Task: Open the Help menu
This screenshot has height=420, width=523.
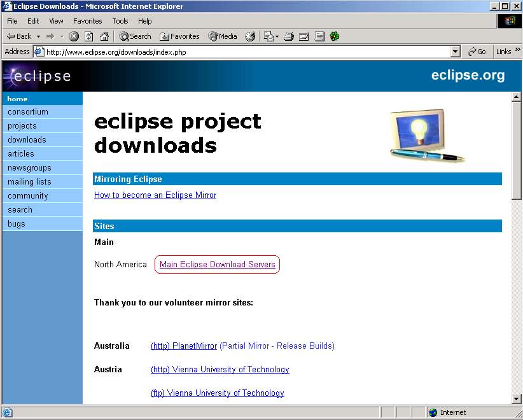Action: pyautogui.click(x=145, y=21)
